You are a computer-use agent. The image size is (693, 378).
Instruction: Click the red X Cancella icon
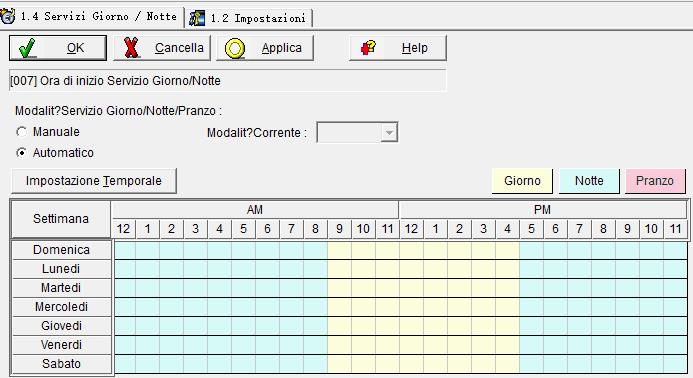point(131,48)
